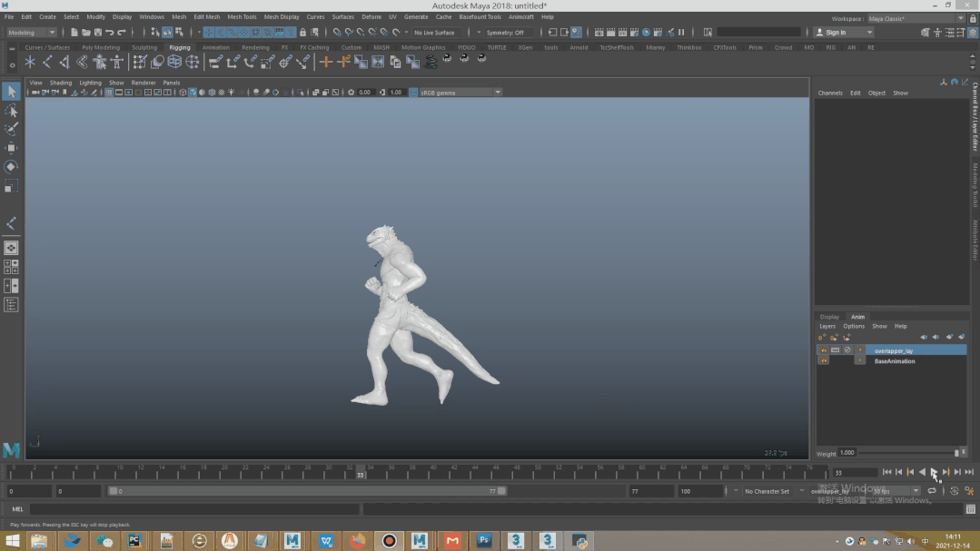Open the Script Editor button
The height and width of the screenshot is (551, 980).
pos(971,509)
